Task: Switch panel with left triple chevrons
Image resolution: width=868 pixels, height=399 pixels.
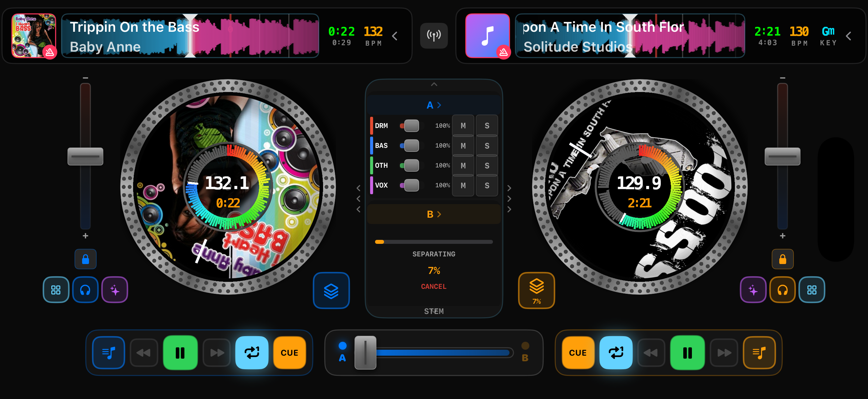Action: pos(359,199)
